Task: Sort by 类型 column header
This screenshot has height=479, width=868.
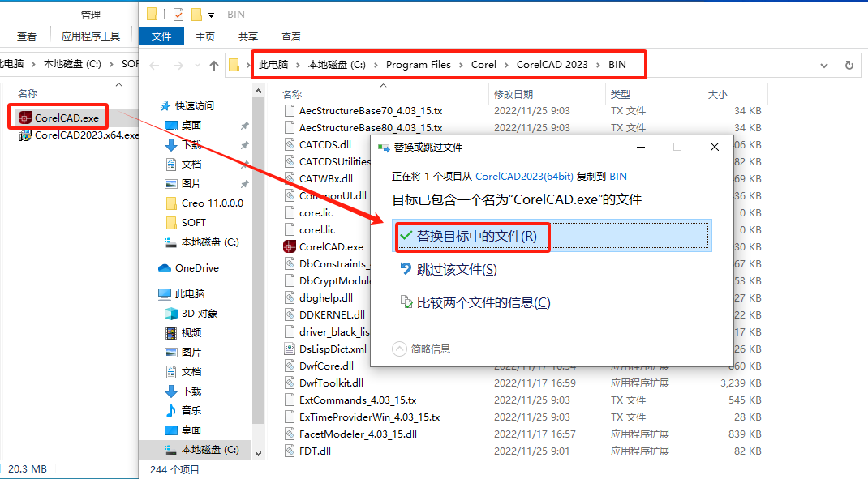Action: [x=621, y=95]
